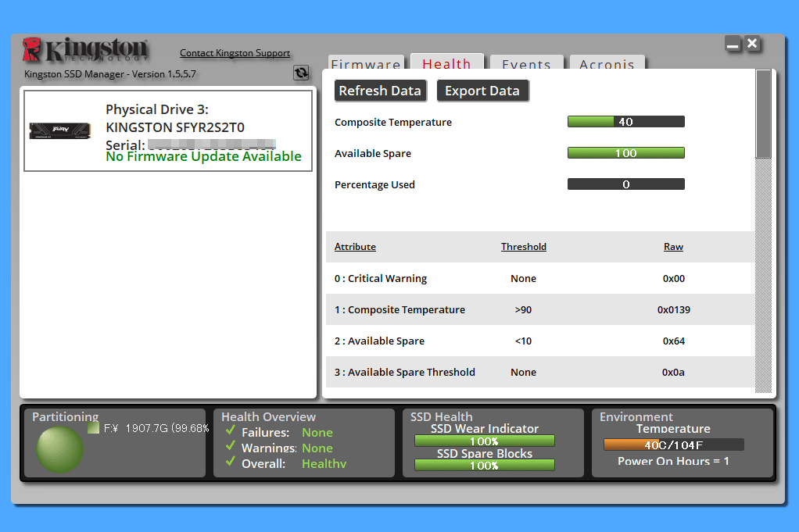Open the Events tab
The image size is (799, 532).
526,64
